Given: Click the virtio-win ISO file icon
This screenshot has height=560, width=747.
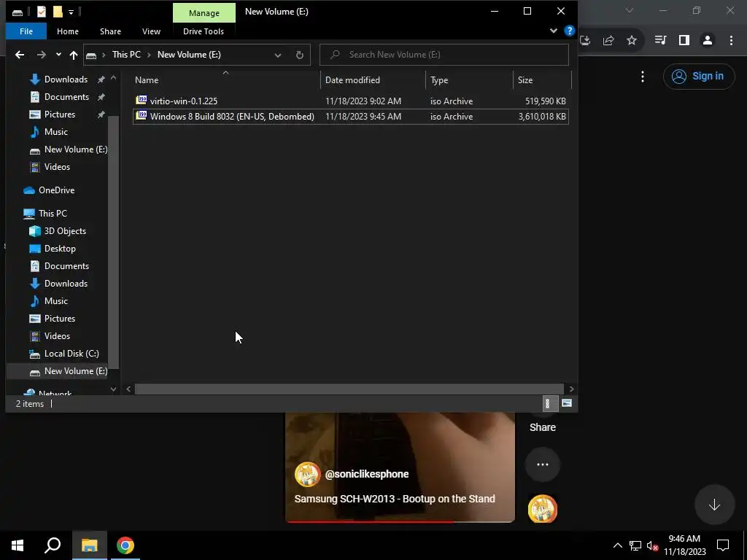Looking at the screenshot, I should pyautogui.click(x=141, y=101).
